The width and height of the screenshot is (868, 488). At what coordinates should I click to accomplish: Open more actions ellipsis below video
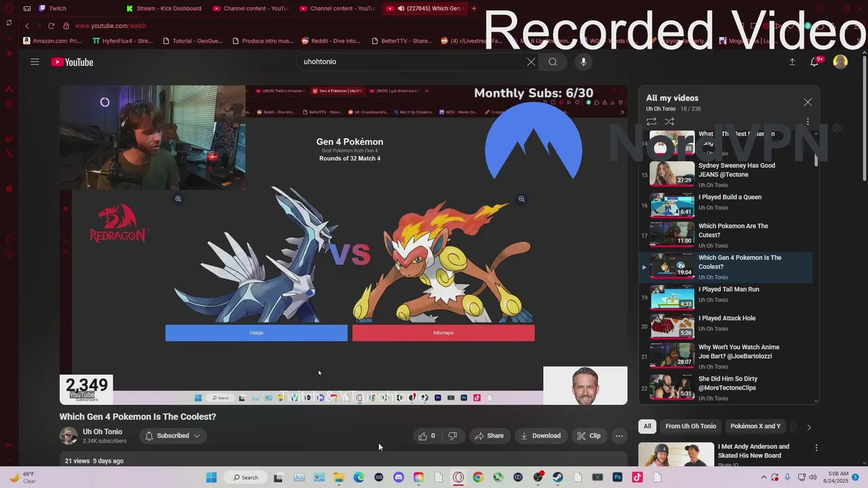619,436
